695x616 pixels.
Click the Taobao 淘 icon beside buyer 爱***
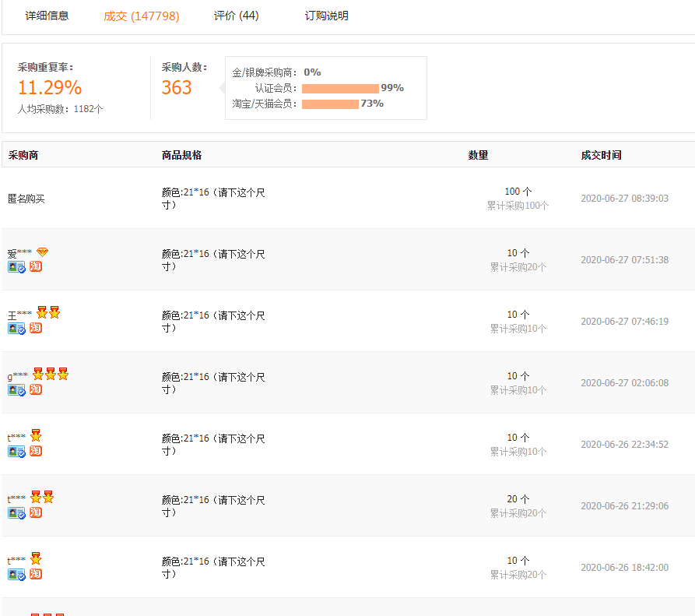(x=35, y=266)
